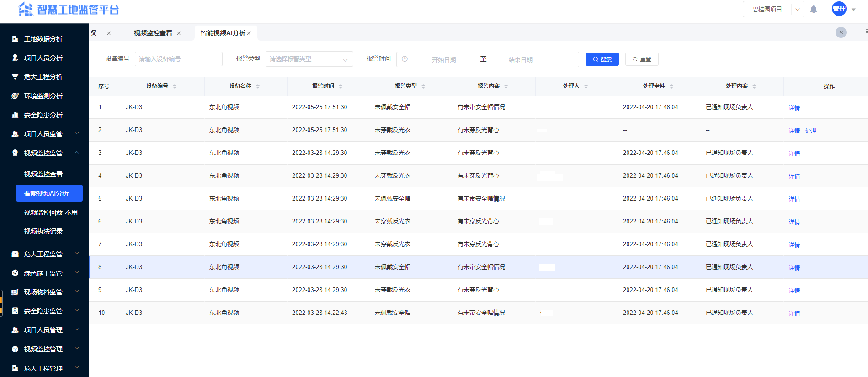Viewport: 868px width, 377px height.
Task: Open the 碧桂园项目 project dropdown
Action: (x=773, y=9)
